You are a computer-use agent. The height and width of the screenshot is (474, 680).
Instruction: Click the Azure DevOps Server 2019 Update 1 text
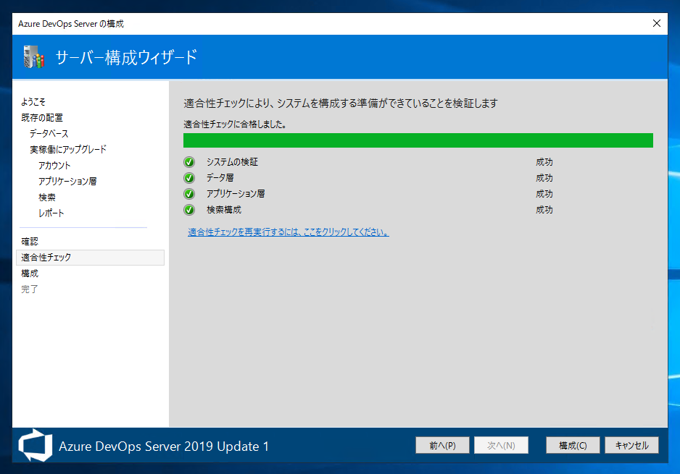coord(164,446)
